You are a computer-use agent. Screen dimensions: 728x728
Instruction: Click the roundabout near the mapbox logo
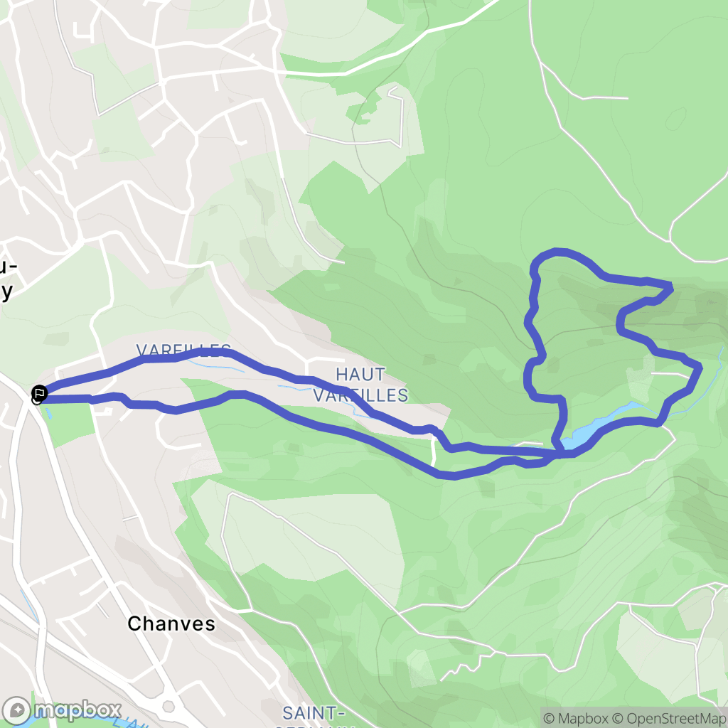168,707
